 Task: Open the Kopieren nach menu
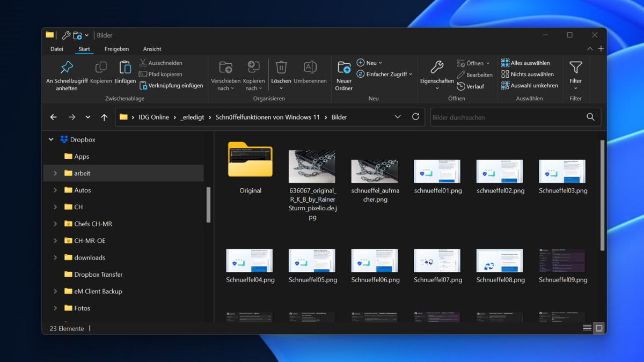pos(254,75)
